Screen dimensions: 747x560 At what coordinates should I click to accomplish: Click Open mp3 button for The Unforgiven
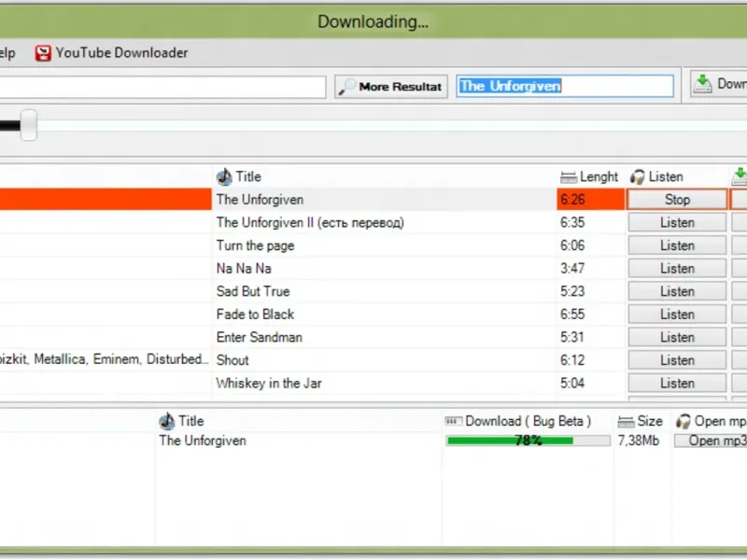(711, 441)
